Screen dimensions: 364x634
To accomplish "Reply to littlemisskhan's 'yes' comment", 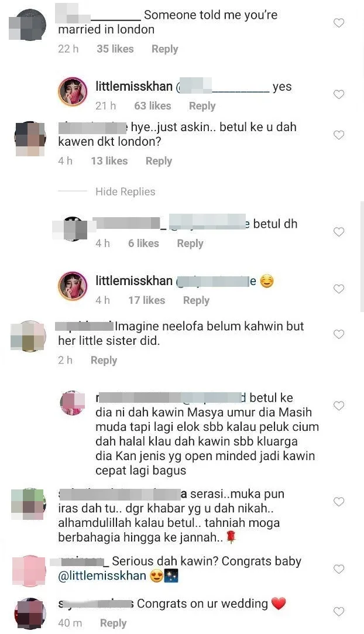I will pyautogui.click(x=202, y=106).
